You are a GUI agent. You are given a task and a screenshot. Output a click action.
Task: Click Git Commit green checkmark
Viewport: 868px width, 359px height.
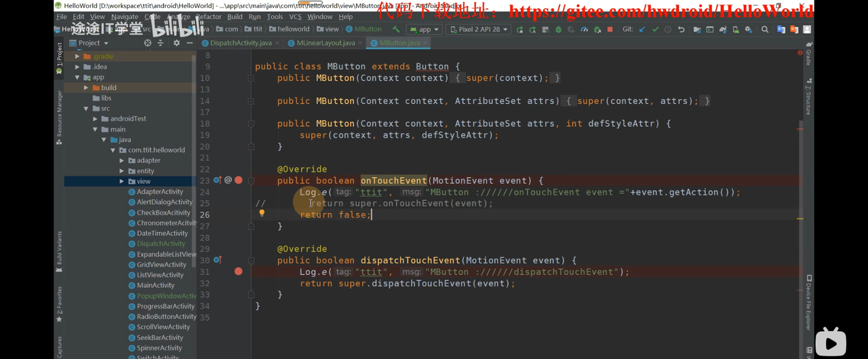[655, 30]
